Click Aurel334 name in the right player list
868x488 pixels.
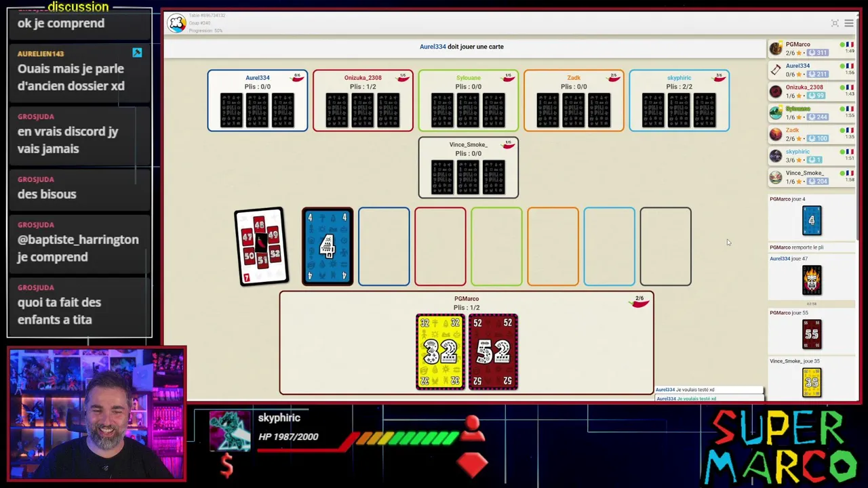[798, 66]
